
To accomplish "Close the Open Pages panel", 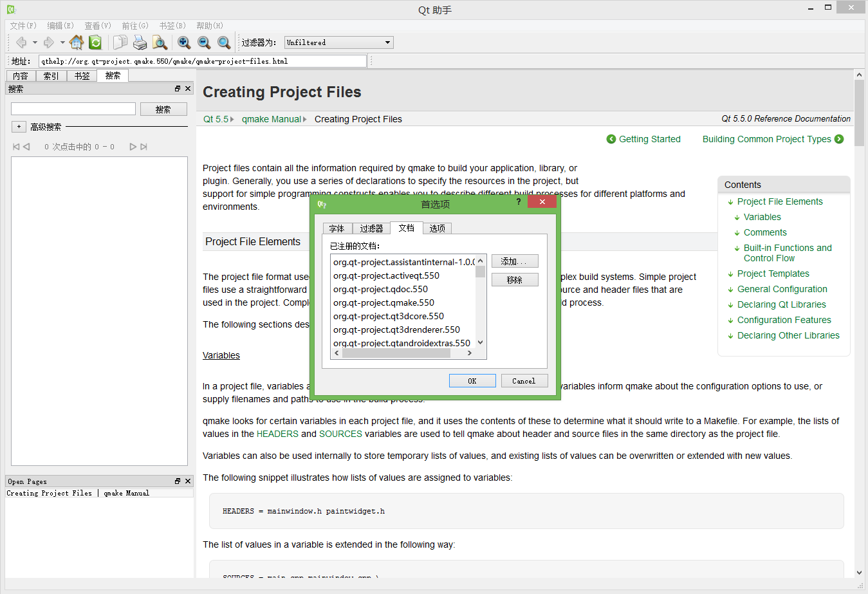I will click(188, 481).
